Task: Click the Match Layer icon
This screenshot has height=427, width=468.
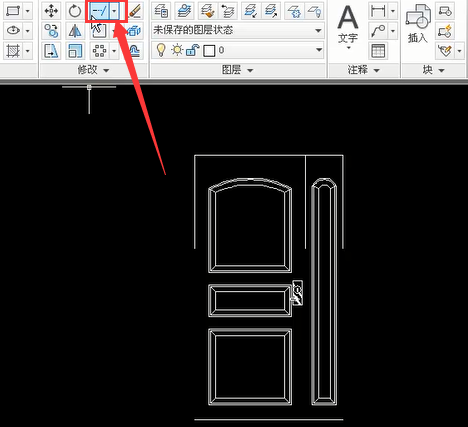Action: (x=208, y=11)
